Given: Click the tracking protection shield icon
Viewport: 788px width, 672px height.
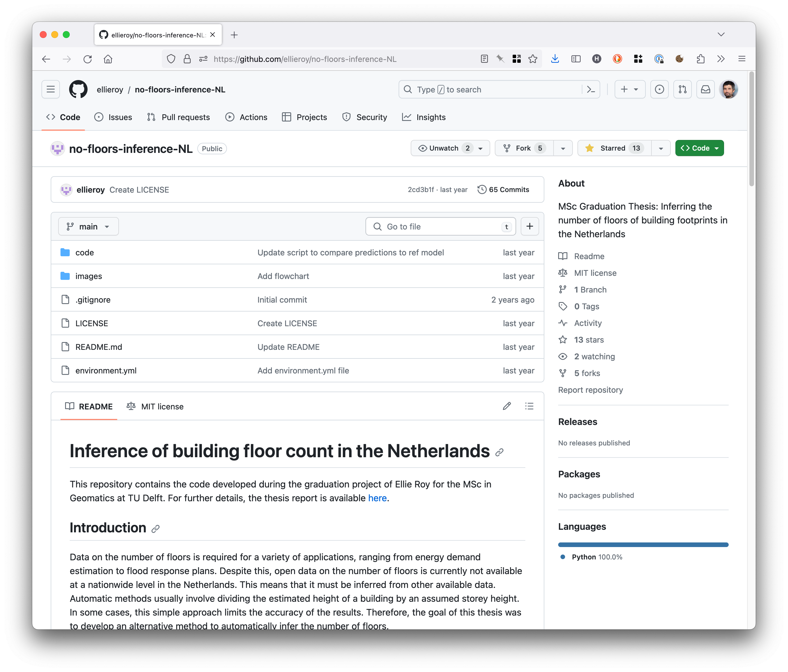Looking at the screenshot, I should (171, 59).
